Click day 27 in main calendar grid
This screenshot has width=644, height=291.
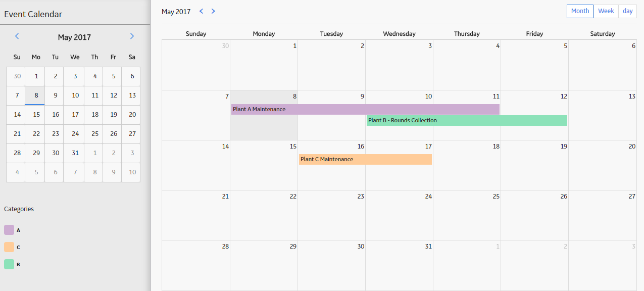click(x=603, y=215)
